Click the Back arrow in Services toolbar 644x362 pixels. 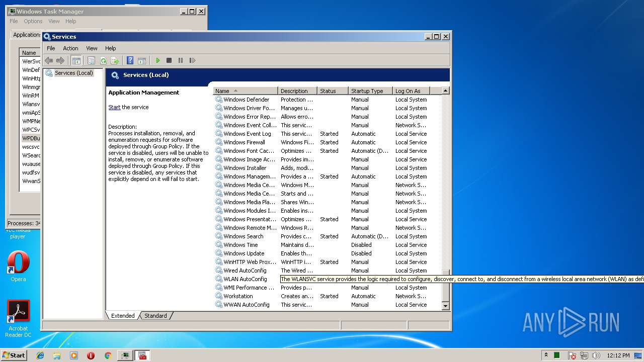(x=49, y=60)
